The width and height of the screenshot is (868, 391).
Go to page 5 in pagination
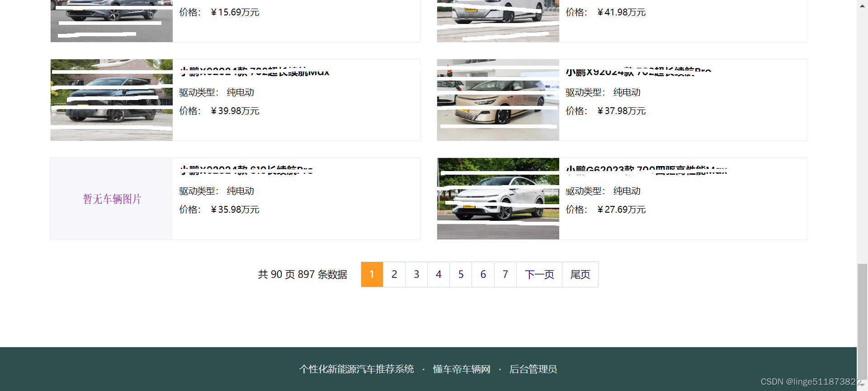coord(461,274)
